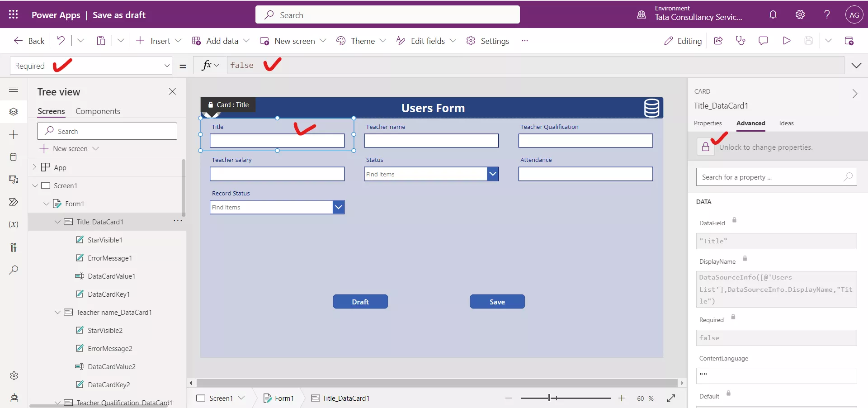Viewport: 868px width, 408px height.
Task: Open the Variables panel
Action: pos(14,224)
